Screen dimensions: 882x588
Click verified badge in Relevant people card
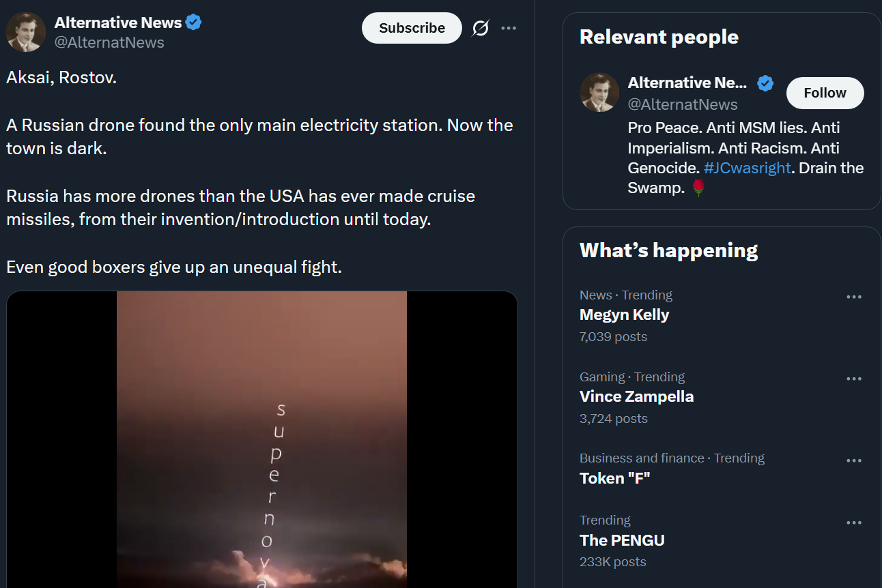(766, 83)
